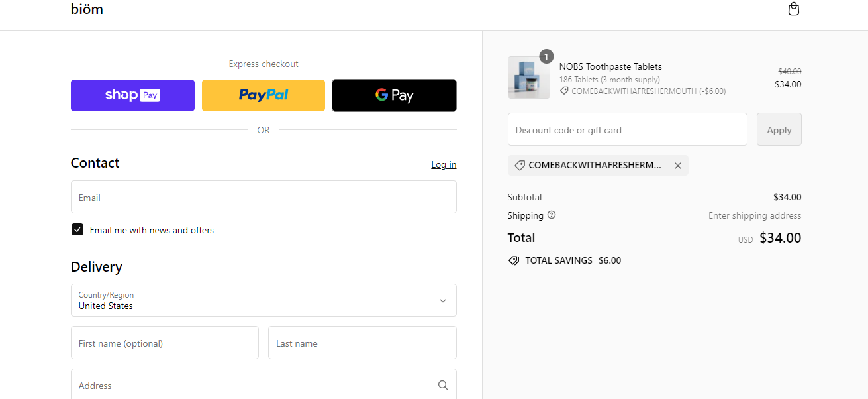Focus the Address input field

click(264, 385)
